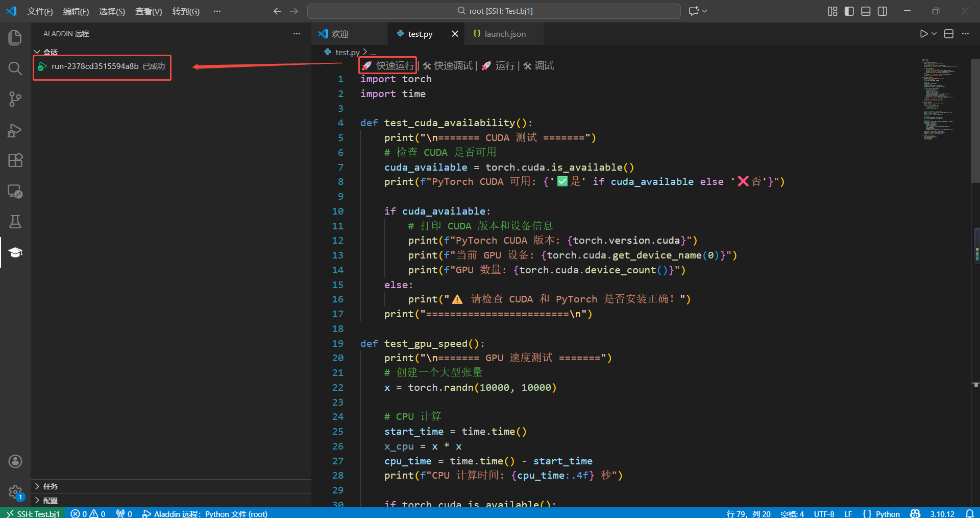
Task: Open the Source Control view
Action: click(15, 99)
